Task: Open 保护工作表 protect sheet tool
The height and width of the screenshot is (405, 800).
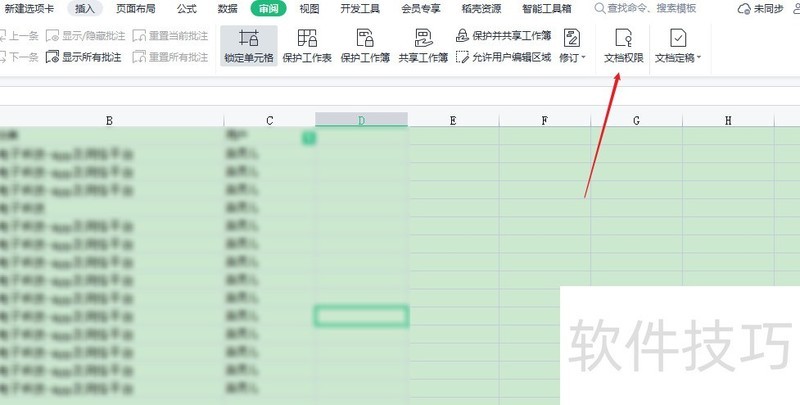Action: tap(307, 46)
